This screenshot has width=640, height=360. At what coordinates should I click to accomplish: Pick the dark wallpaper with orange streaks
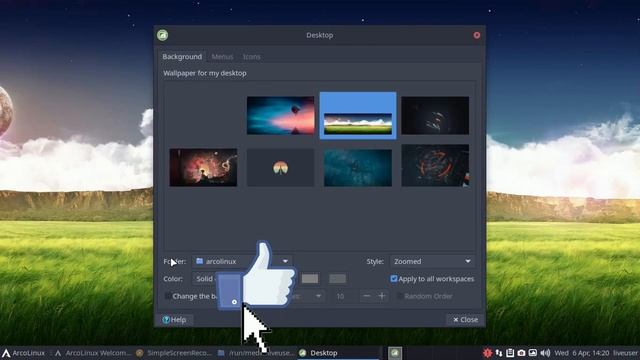click(435, 116)
